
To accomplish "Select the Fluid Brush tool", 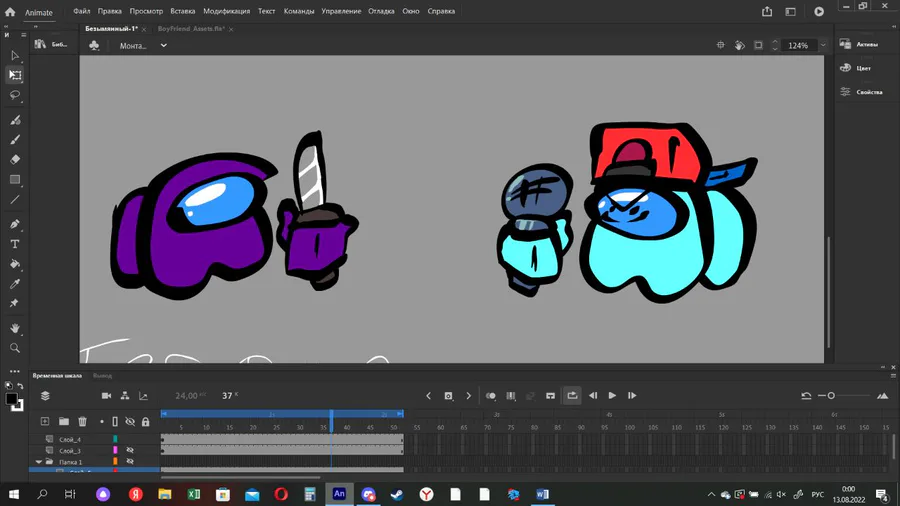I will tap(15, 120).
